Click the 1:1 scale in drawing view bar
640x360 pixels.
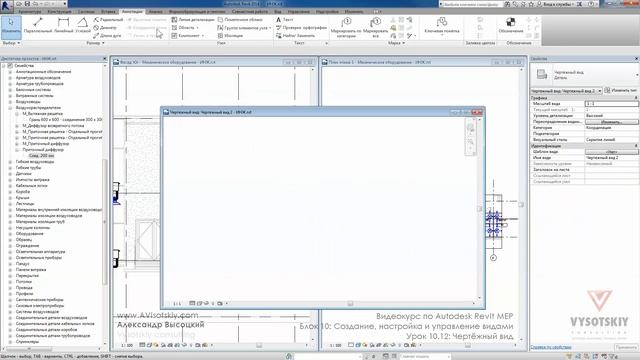177,304
